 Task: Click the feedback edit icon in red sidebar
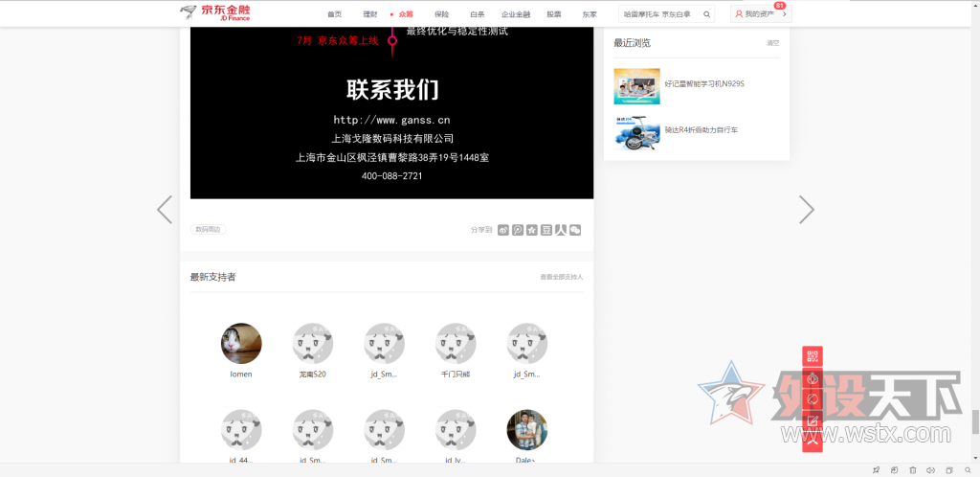813,421
